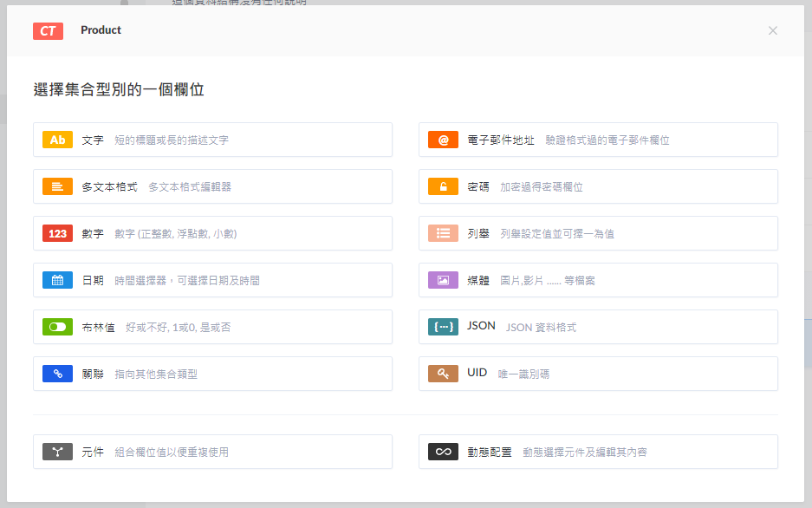This screenshot has height=508, width=812.
Task: Close the field selection dialog
Action: [773, 30]
